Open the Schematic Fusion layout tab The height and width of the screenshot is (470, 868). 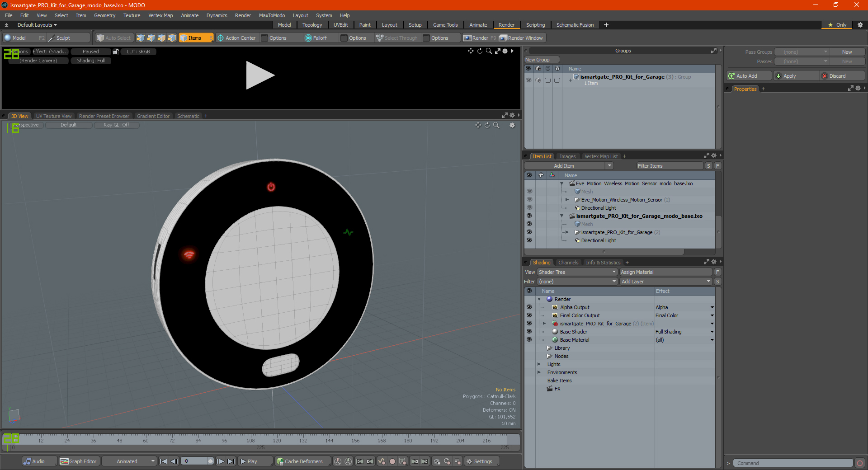pos(575,25)
